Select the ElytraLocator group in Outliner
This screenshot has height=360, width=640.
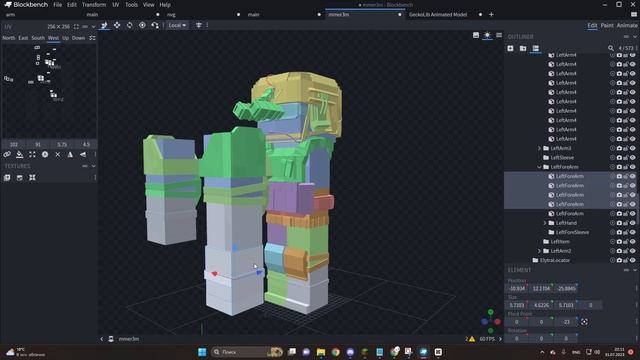[x=555, y=260]
